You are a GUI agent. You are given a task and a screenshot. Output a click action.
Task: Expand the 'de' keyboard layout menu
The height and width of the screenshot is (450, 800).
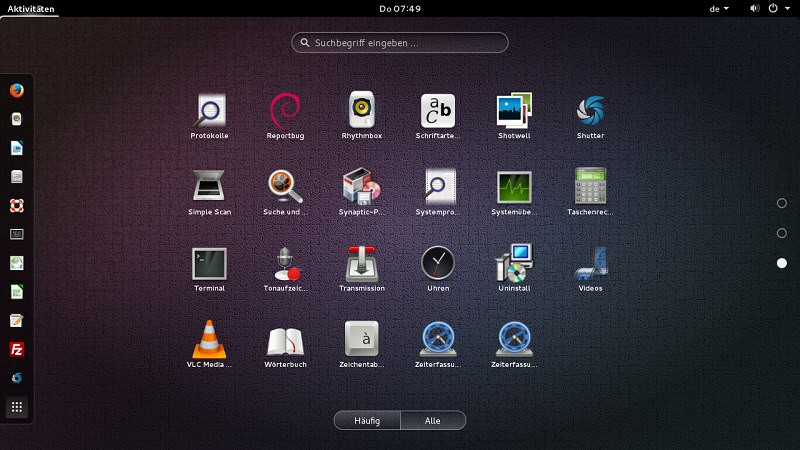tap(719, 8)
